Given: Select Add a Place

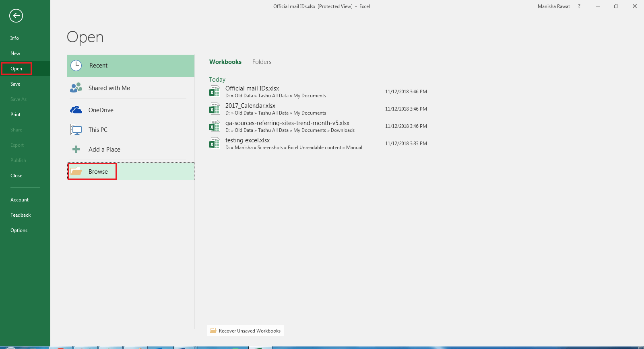Looking at the screenshot, I should (131, 149).
